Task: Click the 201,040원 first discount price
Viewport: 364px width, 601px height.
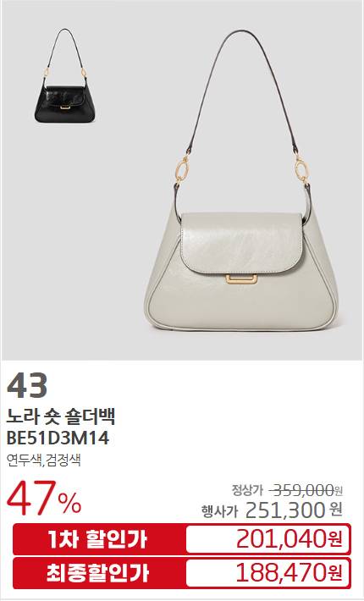Action: (x=290, y=538)
